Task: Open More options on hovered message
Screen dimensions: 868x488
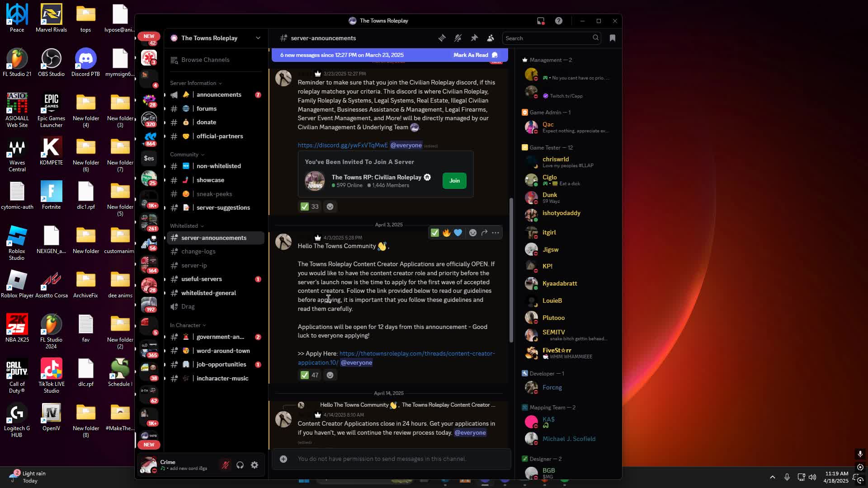Action: tap(495, 233)
